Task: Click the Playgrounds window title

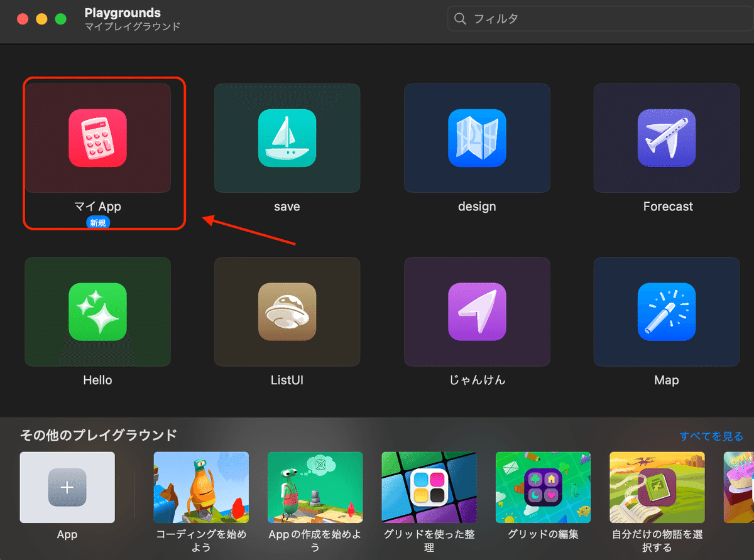Action: pyautogui.click(x=123, y=13)
